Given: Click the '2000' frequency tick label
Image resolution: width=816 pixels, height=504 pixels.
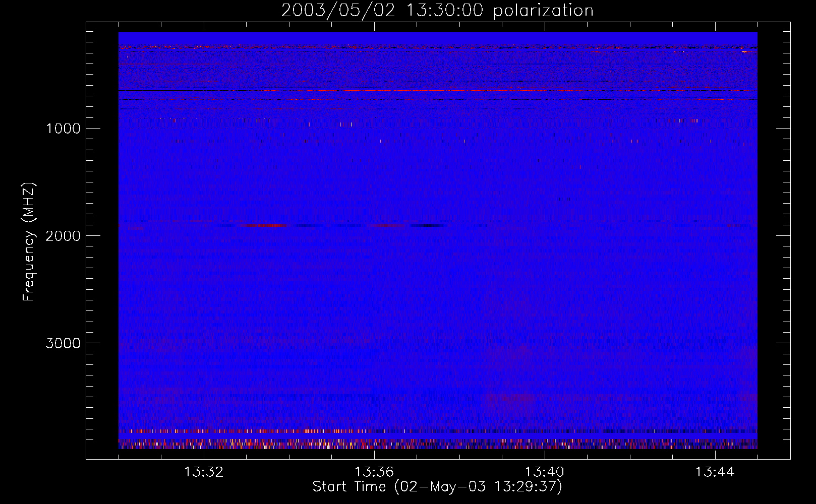Looking at the screenshot, I should 63,236.
